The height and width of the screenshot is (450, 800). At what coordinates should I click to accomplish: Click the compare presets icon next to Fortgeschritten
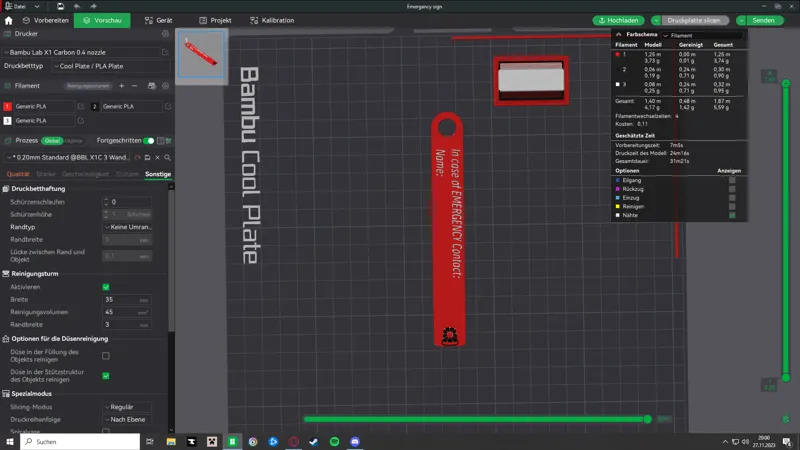tap(168, 140)
